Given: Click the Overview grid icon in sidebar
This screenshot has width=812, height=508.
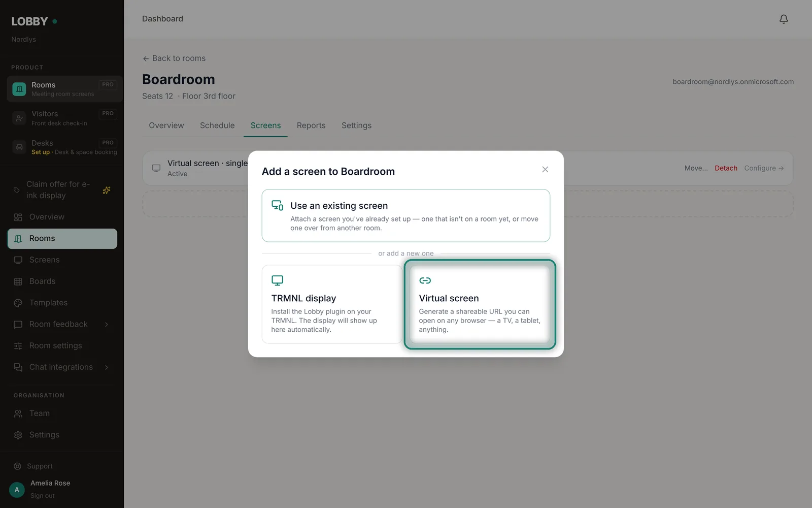Looking at the screenshot, I should (x=18, y=217).
